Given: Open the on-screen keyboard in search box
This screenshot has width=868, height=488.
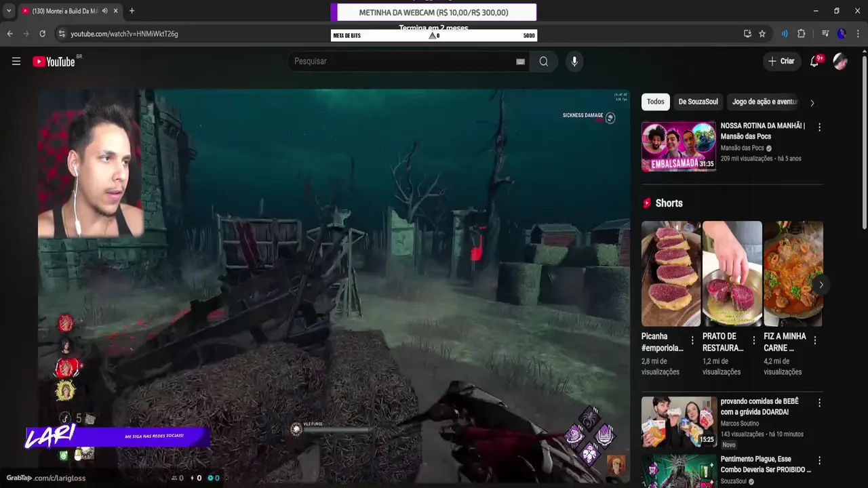Looking at the screenshot, I should [x=520, y=62].
